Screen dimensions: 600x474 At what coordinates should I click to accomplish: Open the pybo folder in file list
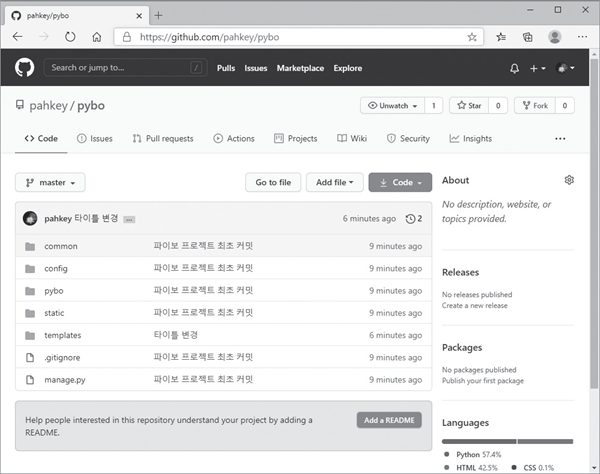(54, 291)
